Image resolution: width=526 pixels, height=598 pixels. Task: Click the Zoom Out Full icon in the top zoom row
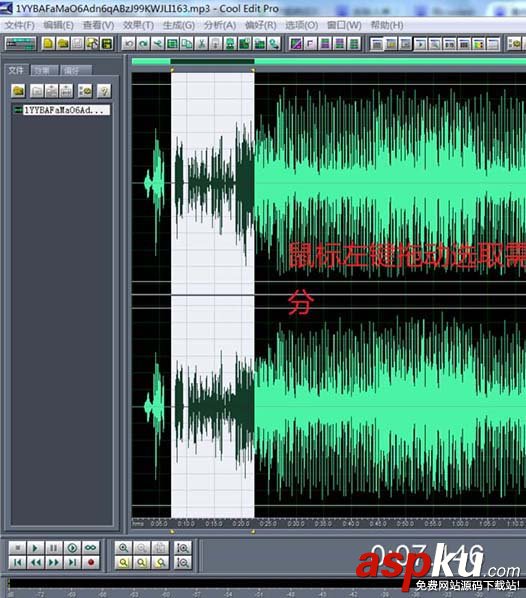[160, 548]
